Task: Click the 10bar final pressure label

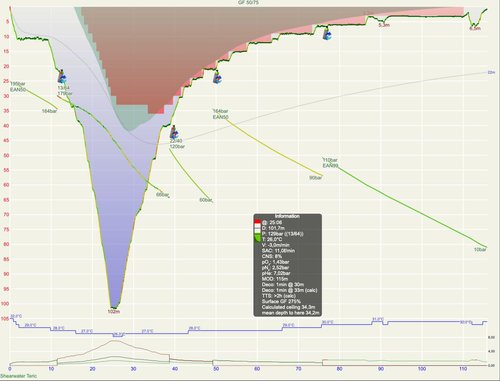Action: pos(480,249)
